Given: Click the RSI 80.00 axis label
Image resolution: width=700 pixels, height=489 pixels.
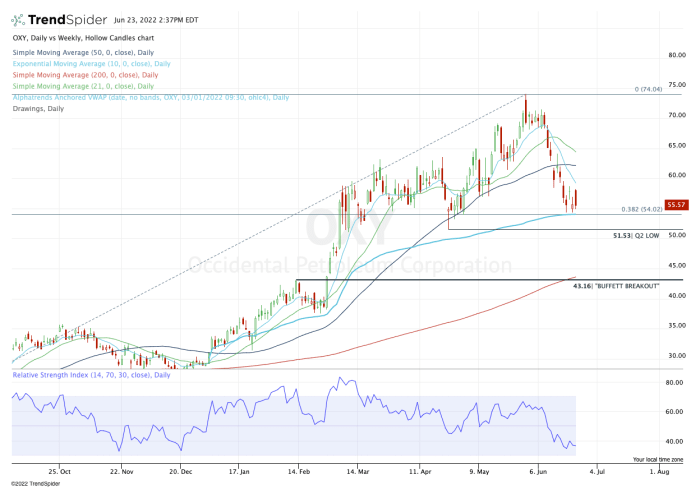Looking at the screenshot, I should (674, 383).
